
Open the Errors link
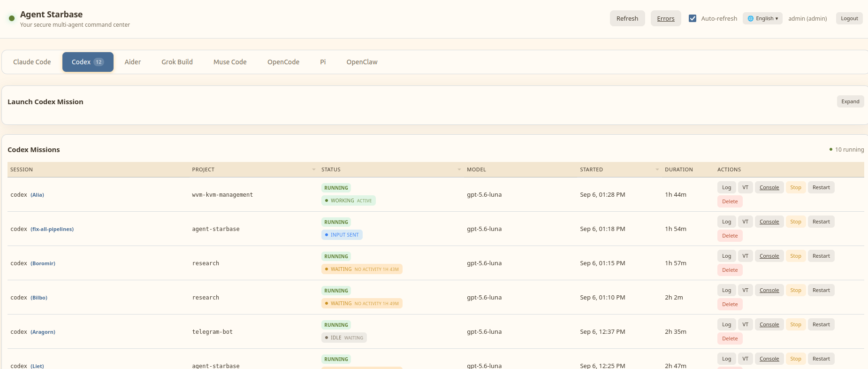[x=666, y=18]
